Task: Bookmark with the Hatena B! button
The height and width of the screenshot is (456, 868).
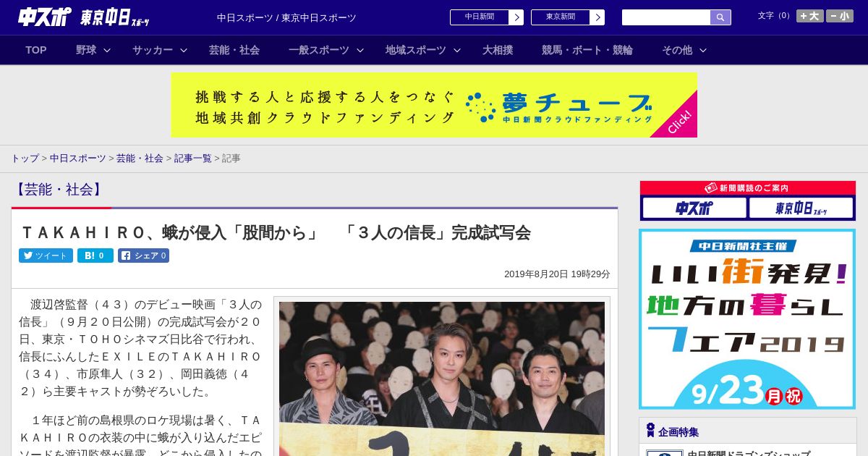Action: pos(95,256)
